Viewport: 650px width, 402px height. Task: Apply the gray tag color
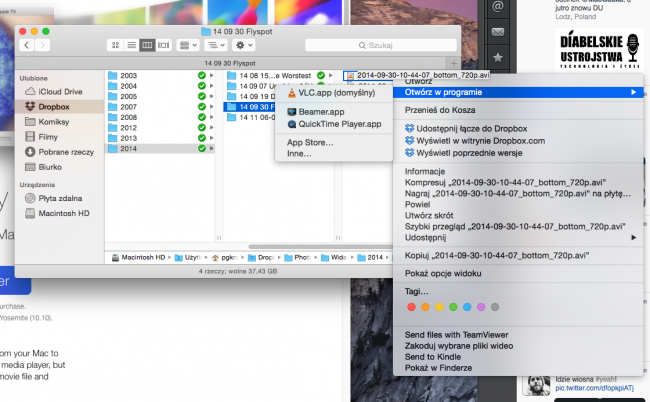[495, 307]
